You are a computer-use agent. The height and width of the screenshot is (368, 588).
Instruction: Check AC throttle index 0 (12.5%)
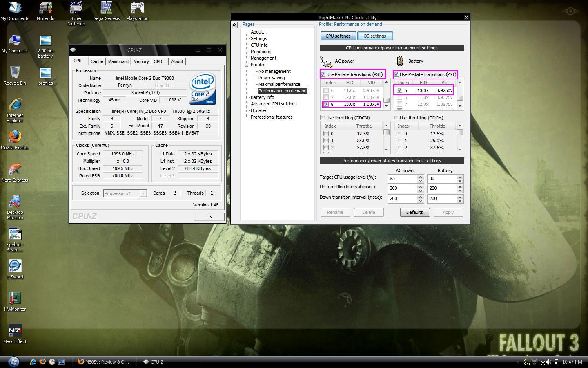326,134
